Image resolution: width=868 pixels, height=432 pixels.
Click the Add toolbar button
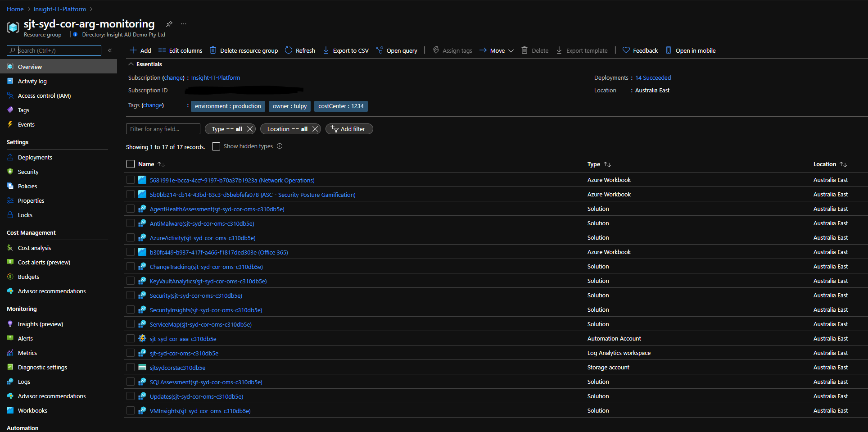coord(140,50)
